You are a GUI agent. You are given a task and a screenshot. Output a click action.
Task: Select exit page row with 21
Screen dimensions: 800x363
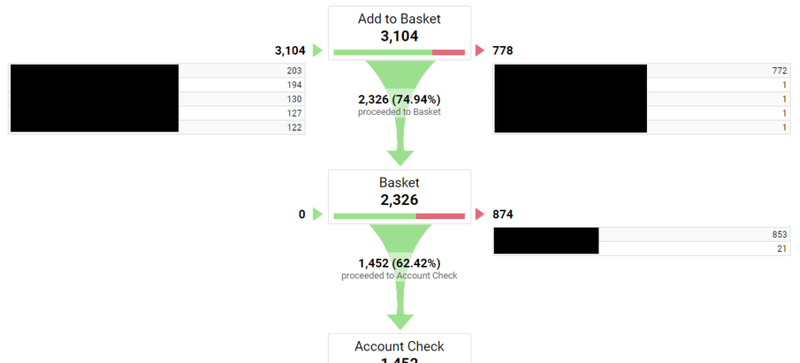(x=641, y=249)
